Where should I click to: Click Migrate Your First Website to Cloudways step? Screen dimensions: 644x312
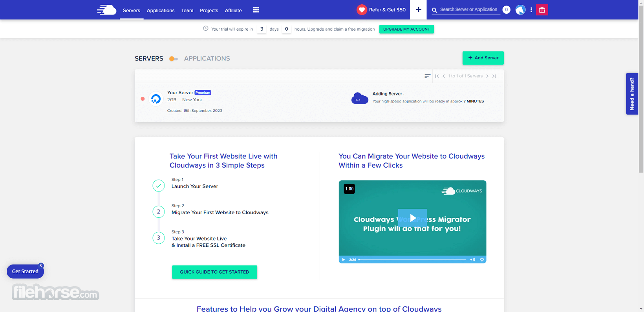pos(220,212)
